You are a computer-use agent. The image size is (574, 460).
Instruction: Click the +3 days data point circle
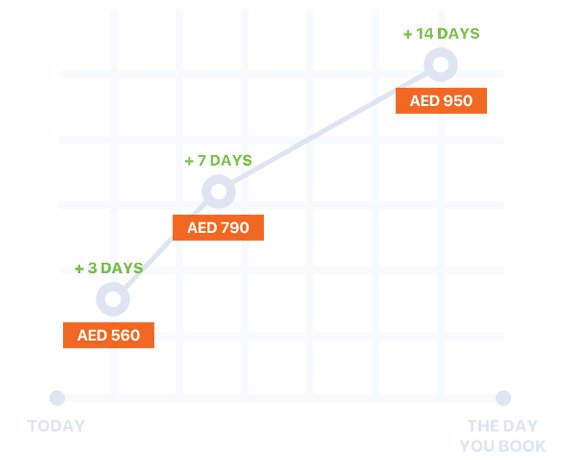tap(113, 299)
